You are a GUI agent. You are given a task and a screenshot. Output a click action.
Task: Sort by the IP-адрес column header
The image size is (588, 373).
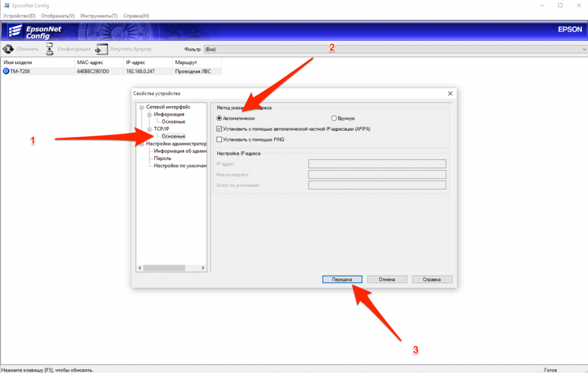(148, 62)
